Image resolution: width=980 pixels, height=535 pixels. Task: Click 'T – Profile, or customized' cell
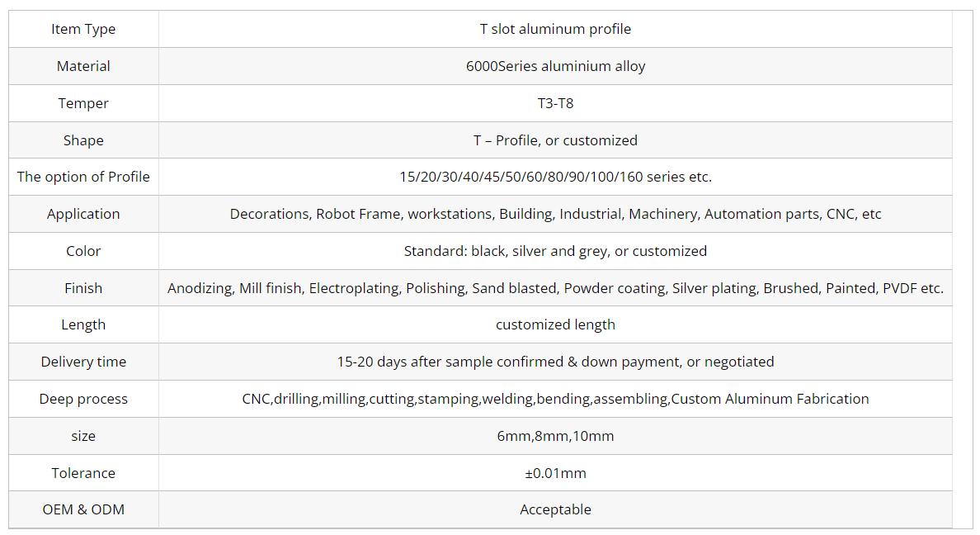click(x=555, y=140)
